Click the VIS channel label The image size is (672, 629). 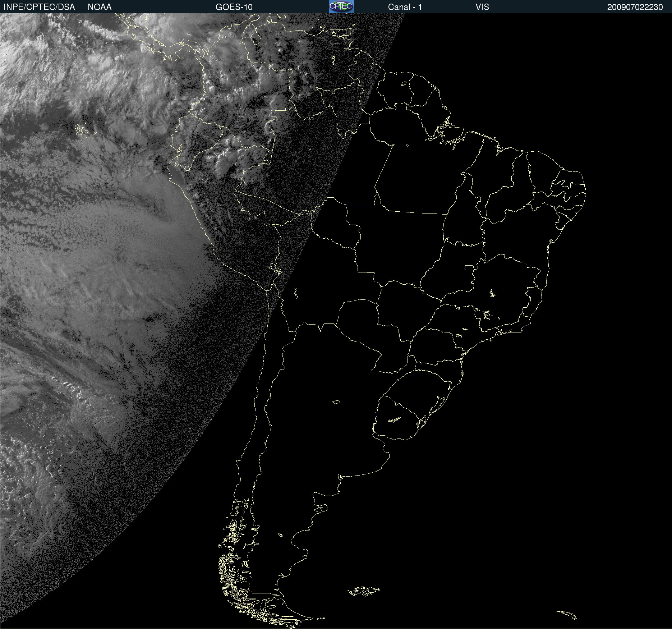482,7
